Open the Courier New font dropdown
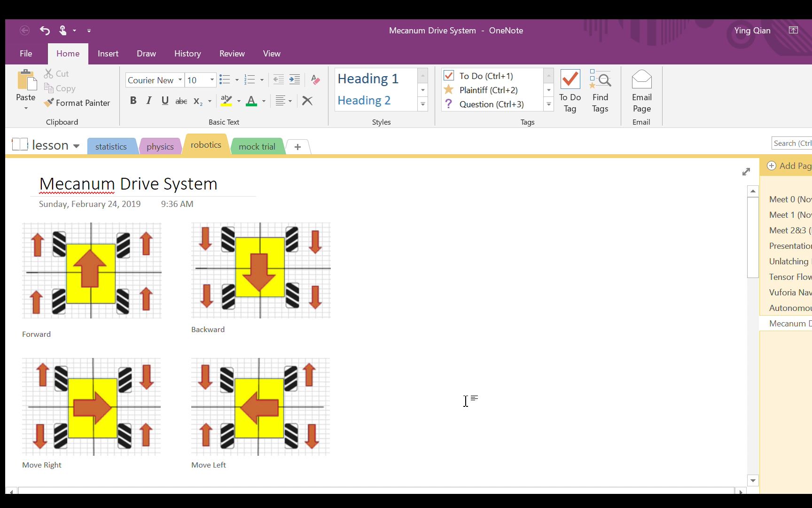Viewport: 812px width, 508px height. click(180, 80)
